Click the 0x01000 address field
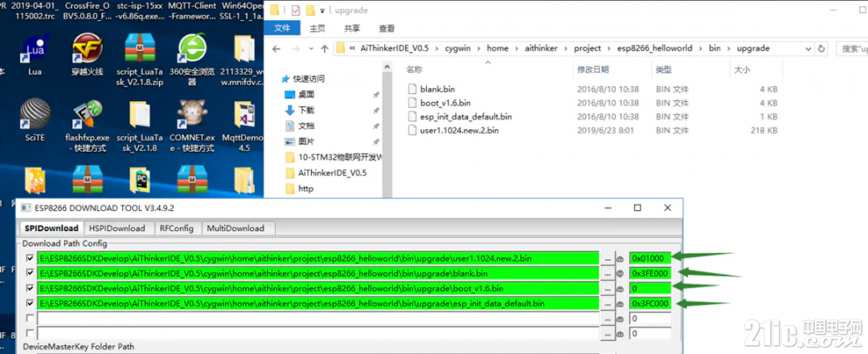The width and height of the screenshot is (868, 354). tap(650, 258)
